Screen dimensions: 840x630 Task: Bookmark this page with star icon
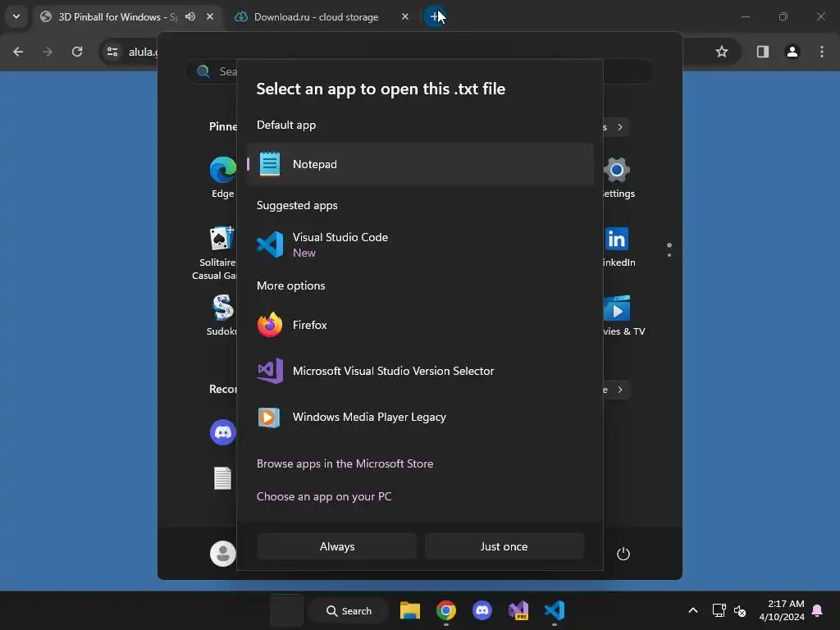(722, 52)
